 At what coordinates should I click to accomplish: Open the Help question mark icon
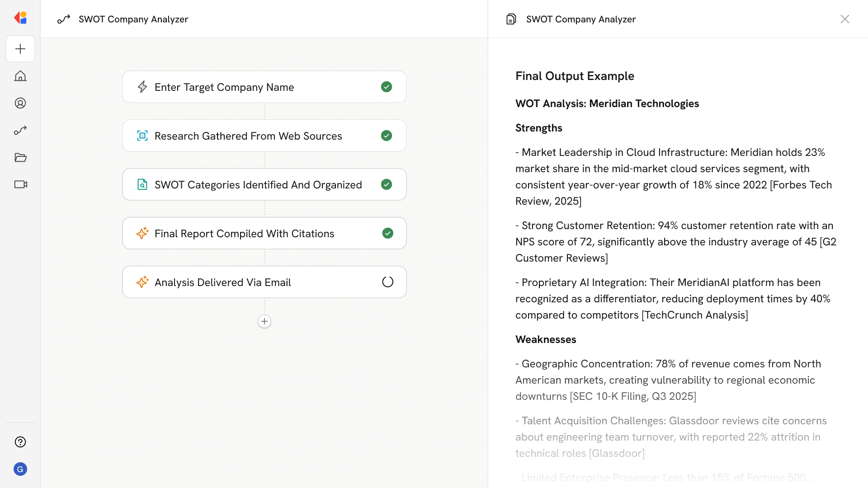(20, 442)
